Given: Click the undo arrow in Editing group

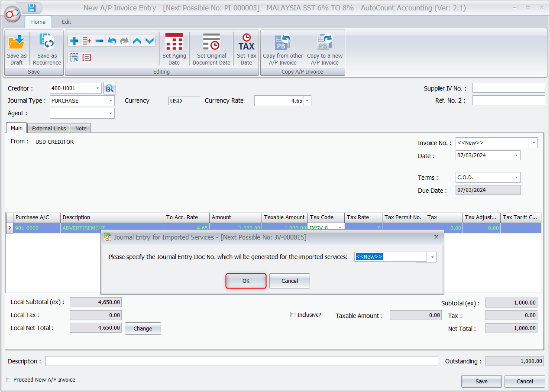Looking at the screenshot, I should coord(112,41).
